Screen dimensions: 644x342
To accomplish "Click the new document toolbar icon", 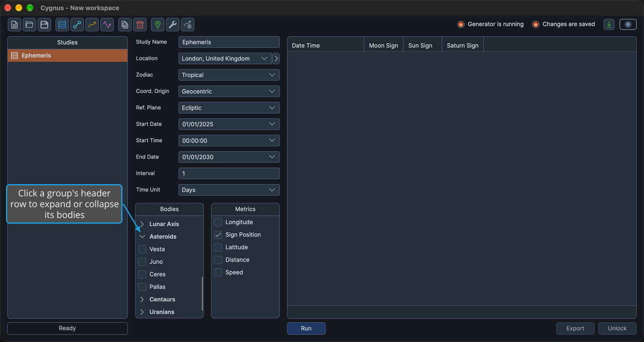I will [14, 25].
